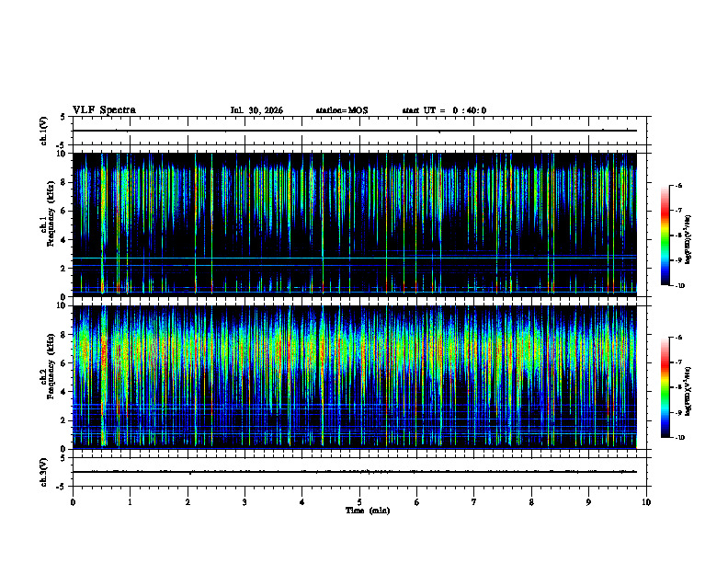Click the ch.1 spectrogram panel

[355, 224]
